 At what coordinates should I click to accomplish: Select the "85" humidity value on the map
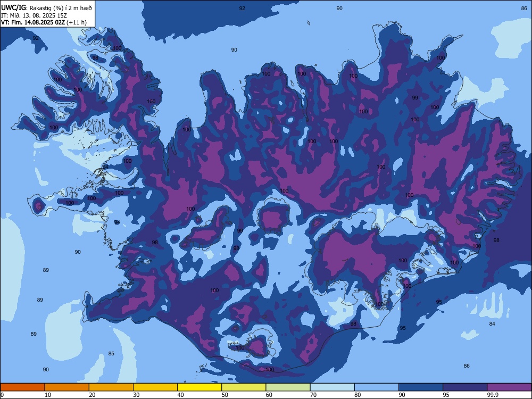[111, 354]
